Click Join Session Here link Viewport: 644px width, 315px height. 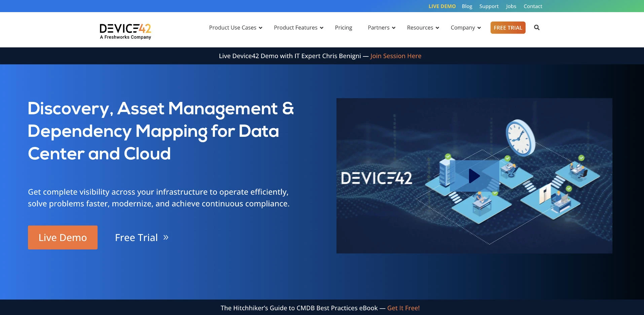coord(396,56)
